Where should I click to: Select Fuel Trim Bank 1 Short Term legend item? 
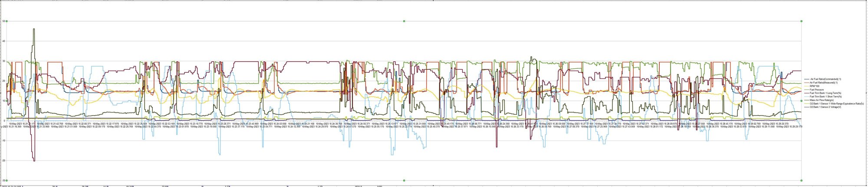(825, 97)
